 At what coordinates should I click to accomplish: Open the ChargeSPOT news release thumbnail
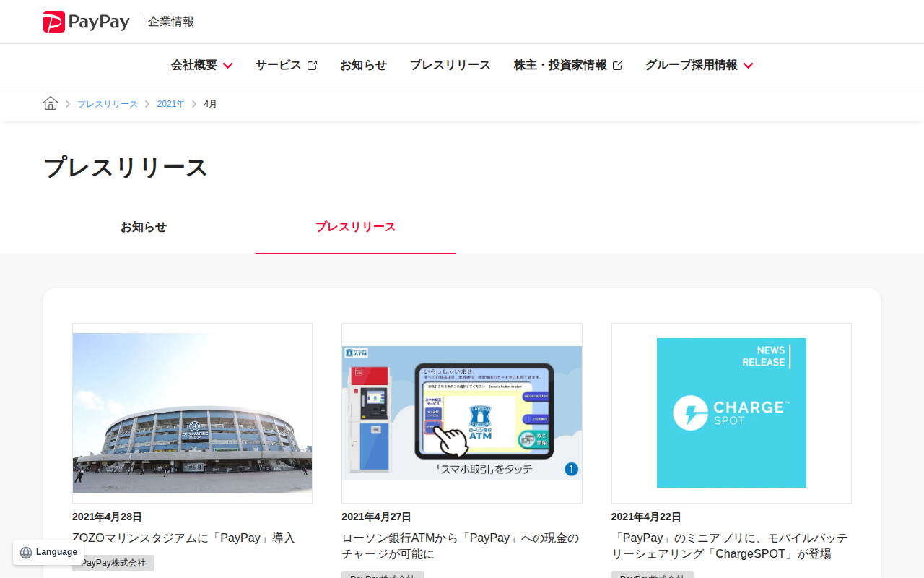click(731, 413)
